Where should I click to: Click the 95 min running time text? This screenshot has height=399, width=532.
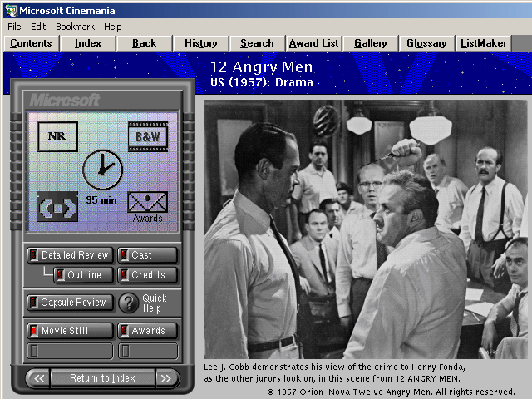coord(101,200)
